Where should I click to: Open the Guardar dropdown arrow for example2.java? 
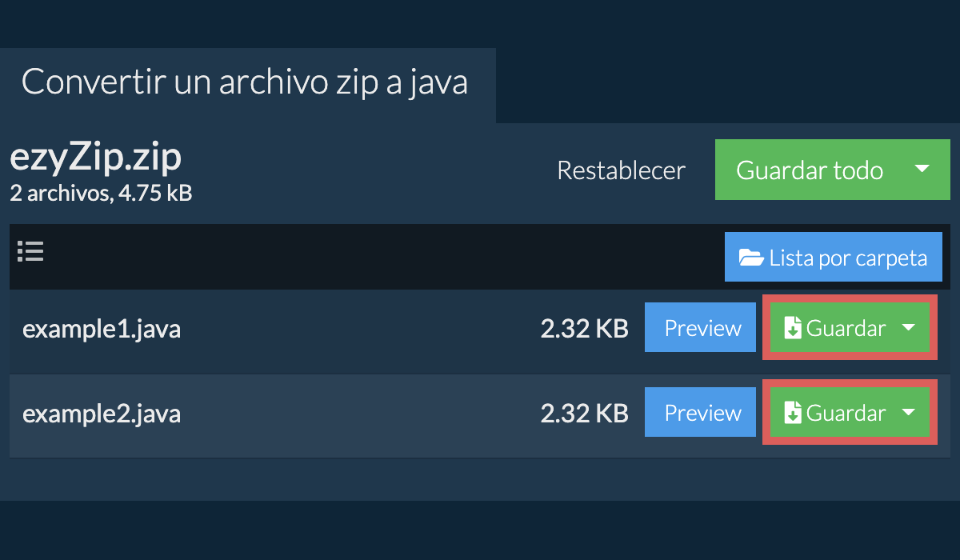(908, 413)
